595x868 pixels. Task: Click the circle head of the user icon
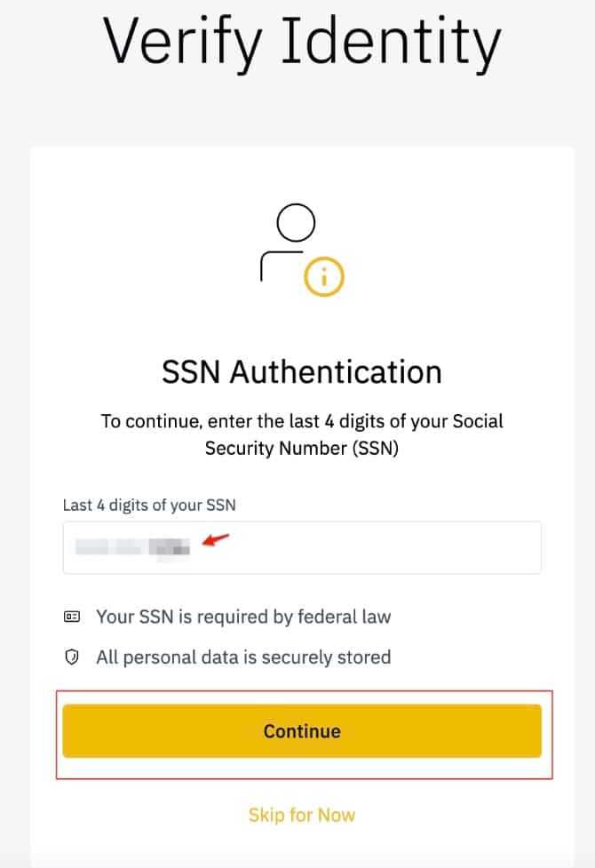click(296, 223)
